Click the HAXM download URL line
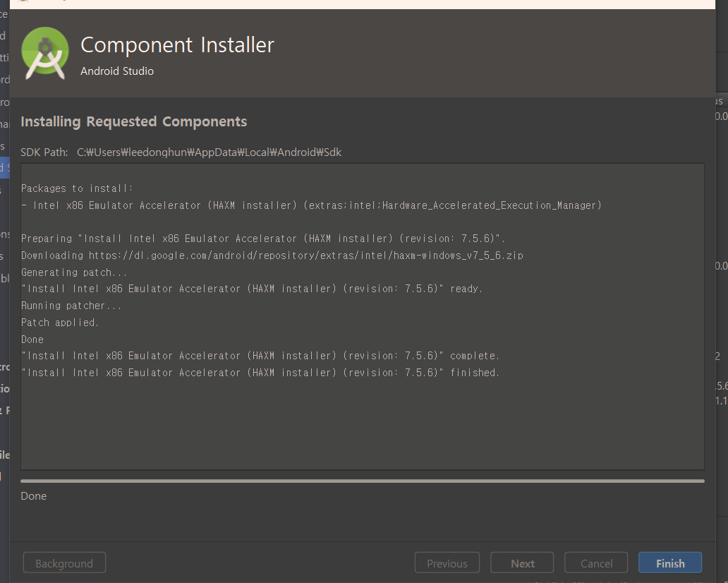728x583 pixels. (x=272, y=256)
